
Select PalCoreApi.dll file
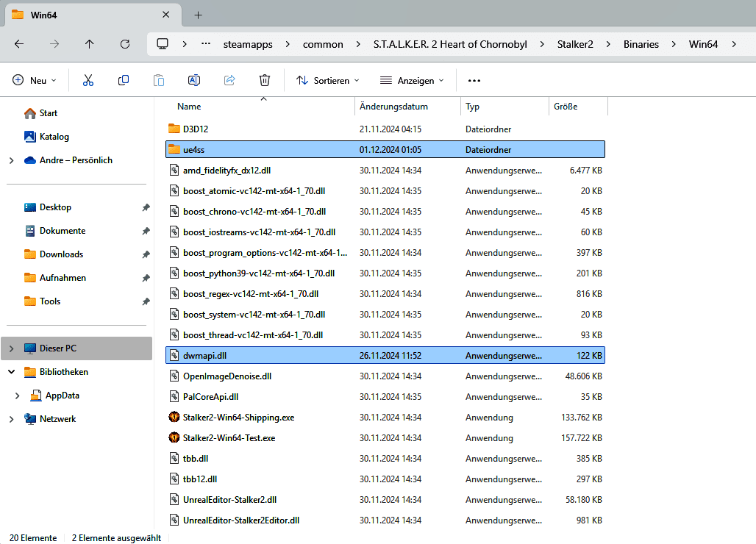pyautogui.click(x=385, y=397)
